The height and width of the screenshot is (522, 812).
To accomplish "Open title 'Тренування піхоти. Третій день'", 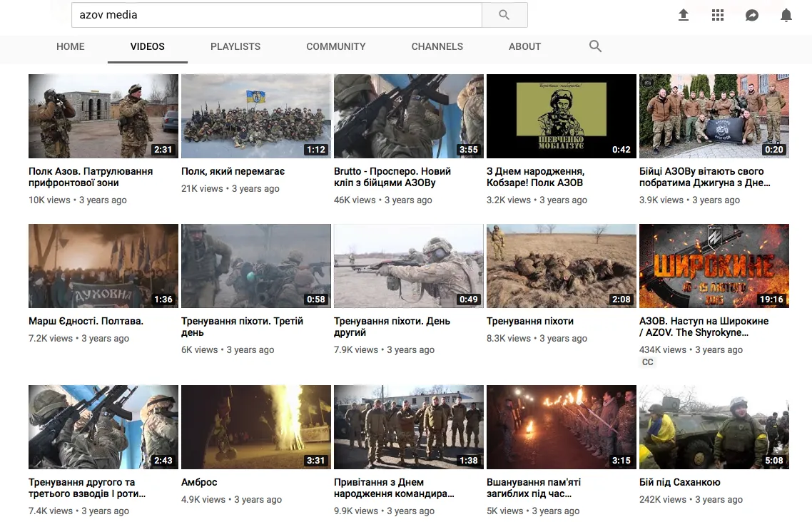I will (x=243, y=327).
